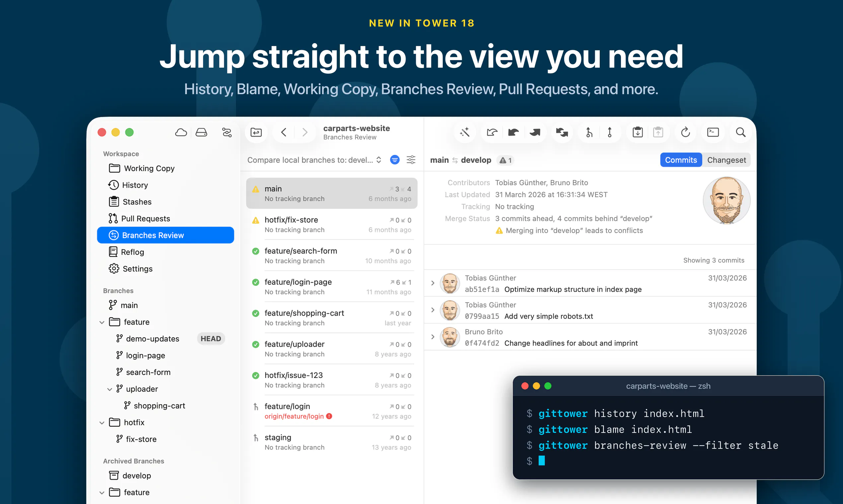Collapse the hotfix folder in sidebar
Screen dimensions: 843x504
(x=102, y=423)
